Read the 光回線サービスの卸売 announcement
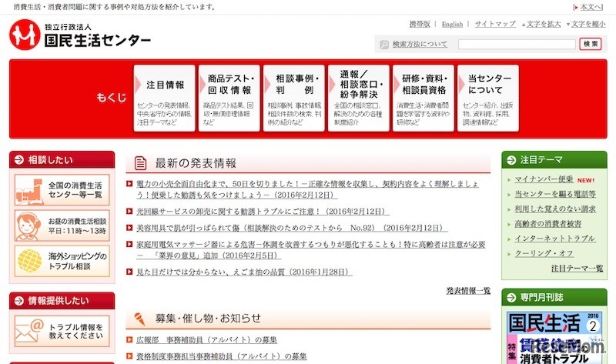Screen dimensions: 616x364 (x=263, y=212)
